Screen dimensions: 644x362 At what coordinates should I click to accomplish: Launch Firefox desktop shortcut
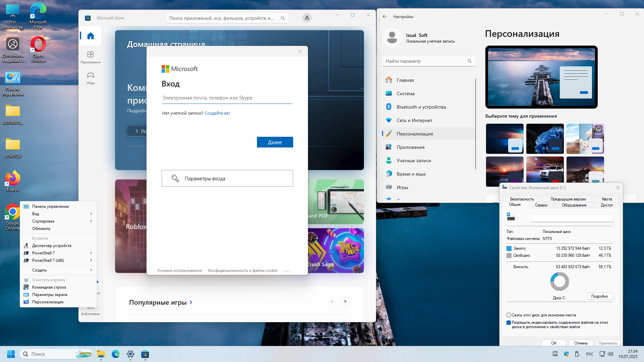point(12,181)
